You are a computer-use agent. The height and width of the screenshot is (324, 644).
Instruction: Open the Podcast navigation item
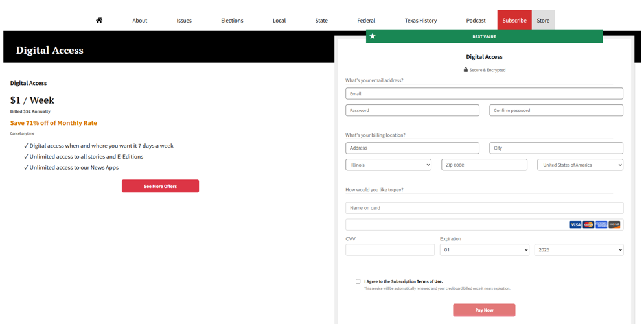tap(476, 21)
